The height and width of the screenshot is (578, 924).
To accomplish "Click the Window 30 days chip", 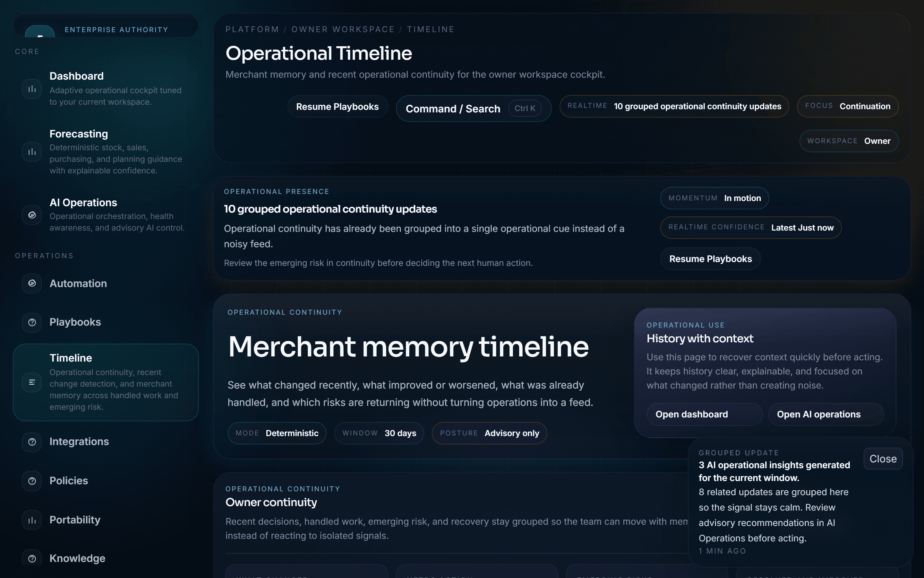I will click(x=379, y=433).
